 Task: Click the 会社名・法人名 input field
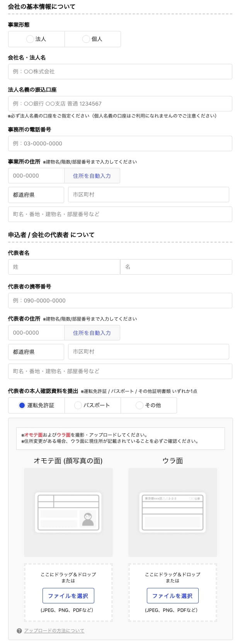[120, 71]
